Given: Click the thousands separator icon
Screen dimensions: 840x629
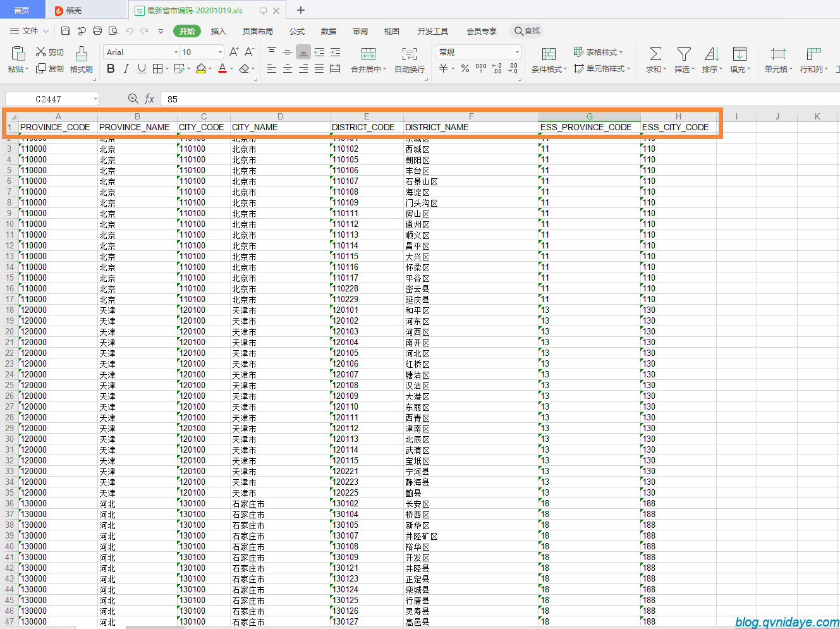Looking at the screenshot, I should click(481, 68).
